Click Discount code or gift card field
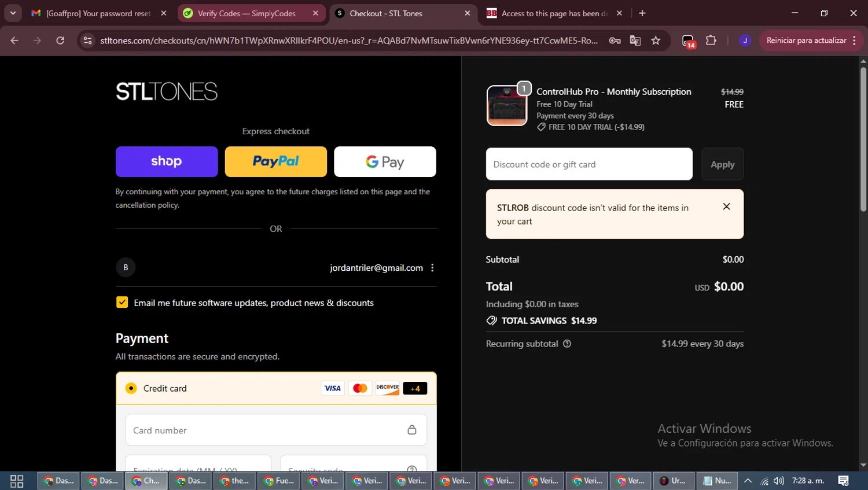This screenshot has height=490, width=868. (x=589, y=164)
